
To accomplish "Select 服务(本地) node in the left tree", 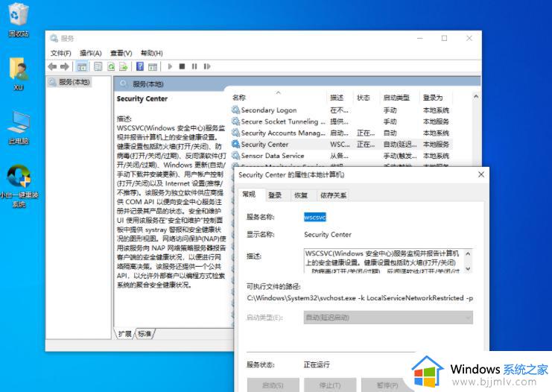I will tap(70, 82).
